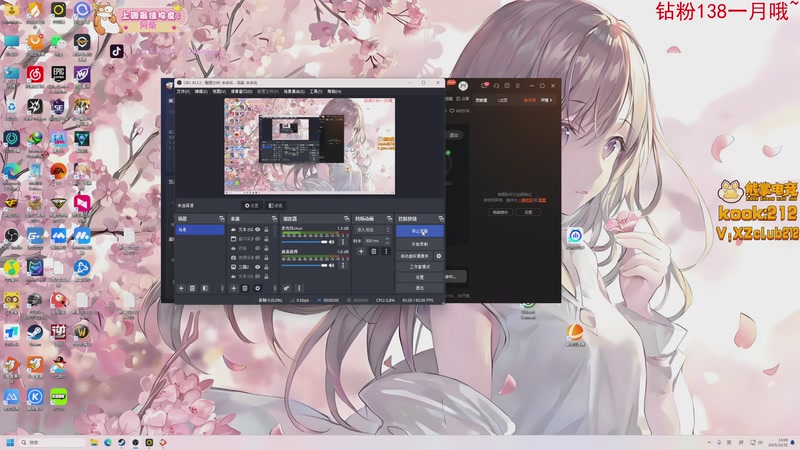The width and height of the screenshot is (800, 450).
Task: Adjust the Desktop Audio volume slider
Action: tap(305, 265)
